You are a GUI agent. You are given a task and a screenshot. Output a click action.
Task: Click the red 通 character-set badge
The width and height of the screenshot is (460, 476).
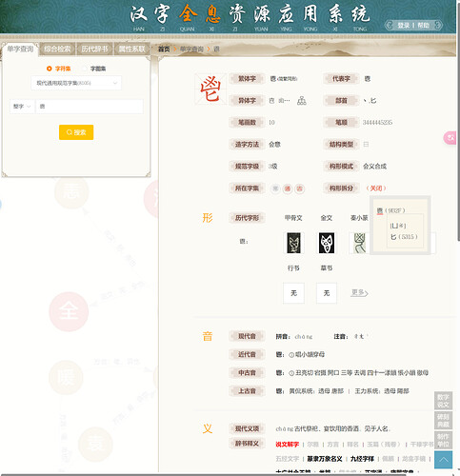(288, 188)
